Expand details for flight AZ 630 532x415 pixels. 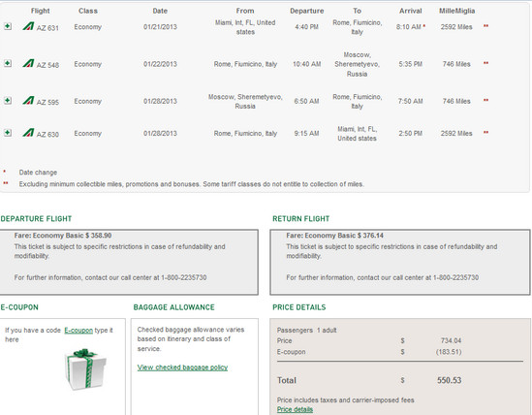(x=8, y=133)
